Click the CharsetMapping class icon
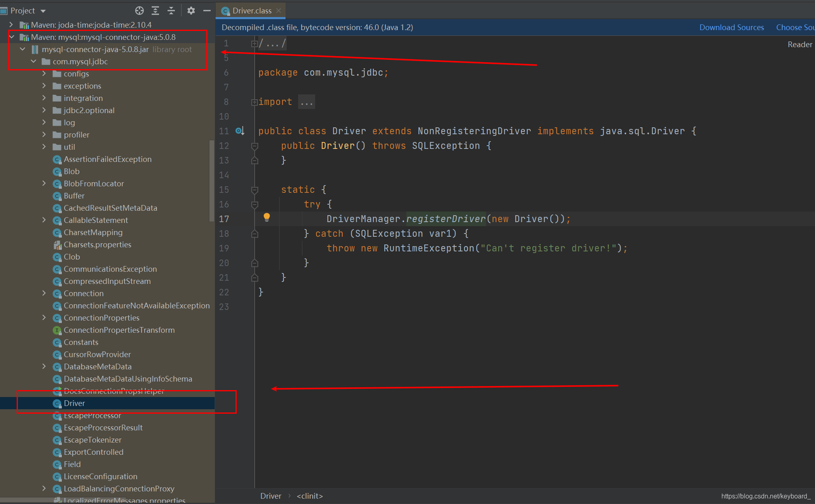The width and height of the screenshot is (815, 504). [x=57, y=233]
